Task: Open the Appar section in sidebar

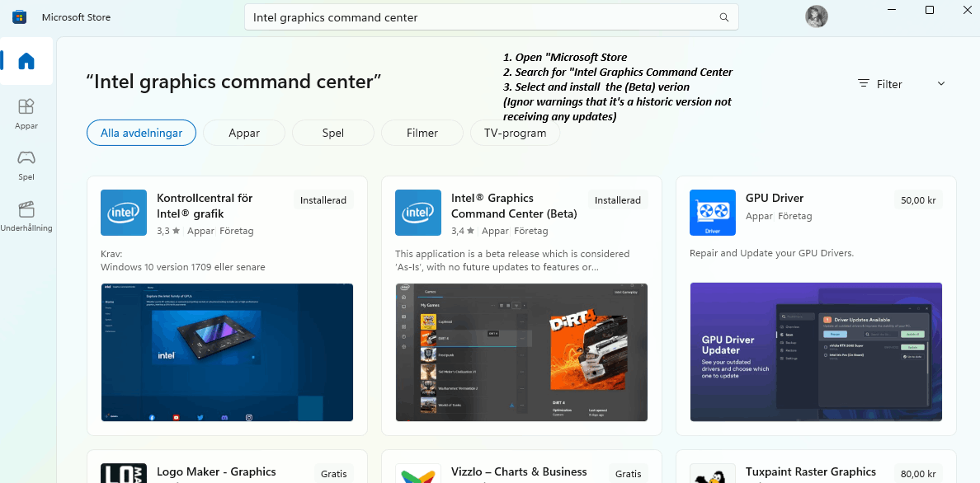Action: click(26, 114)
